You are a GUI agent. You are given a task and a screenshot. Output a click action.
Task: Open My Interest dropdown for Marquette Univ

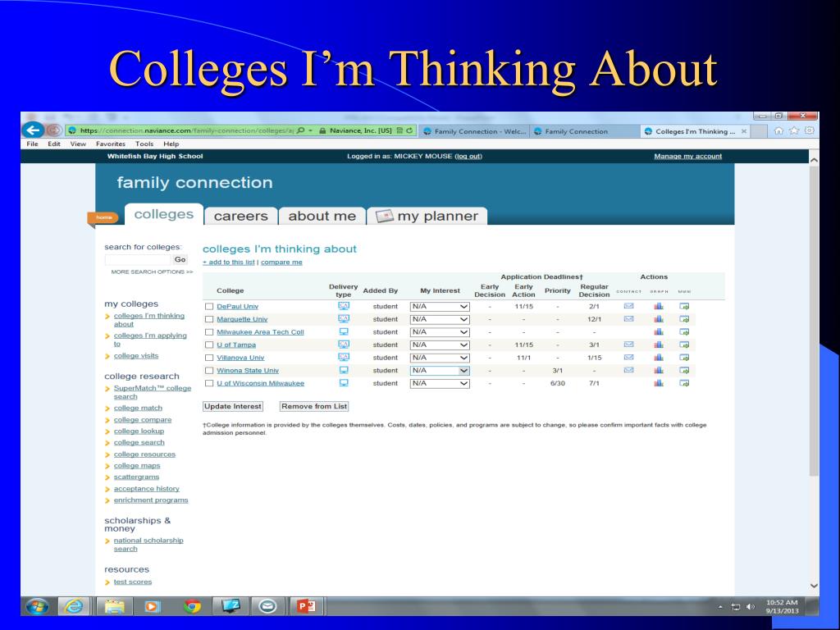coord(440,319)
